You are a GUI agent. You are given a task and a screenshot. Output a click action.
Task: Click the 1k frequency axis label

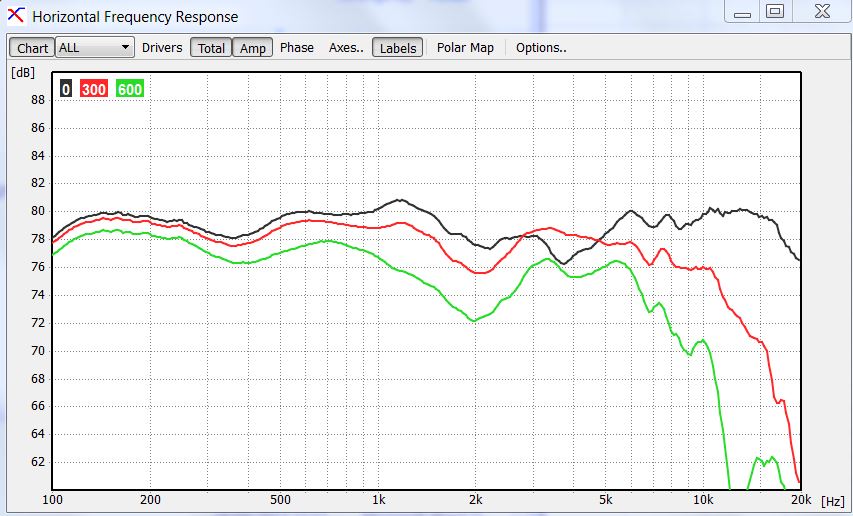point(379,500)
